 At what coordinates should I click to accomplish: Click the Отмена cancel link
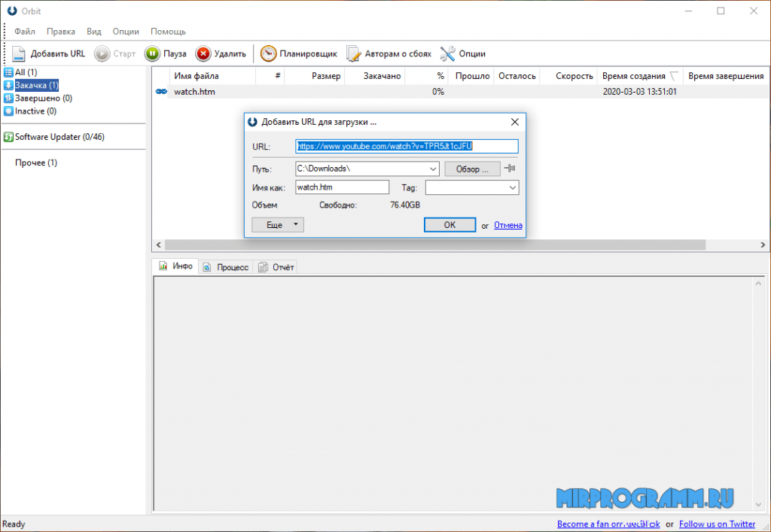pyautogui.click(x=507, y=225)
